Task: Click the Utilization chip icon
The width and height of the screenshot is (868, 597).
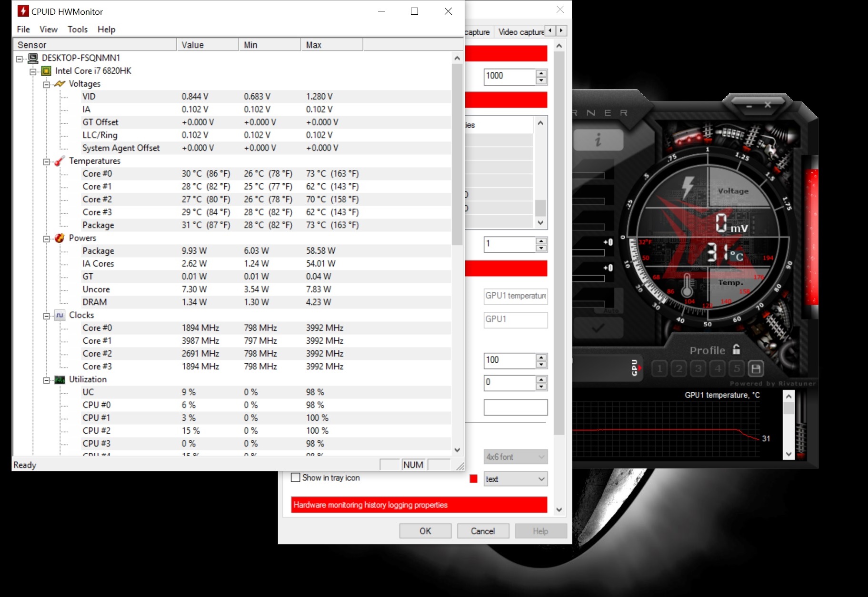Action: [x=60, y=379]
